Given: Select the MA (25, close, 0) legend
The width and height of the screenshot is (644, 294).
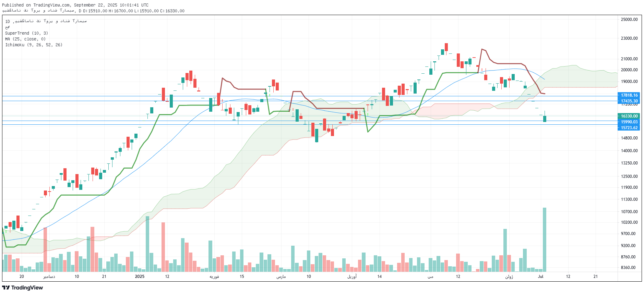Looking at the screenshot, I should [25, 39].
